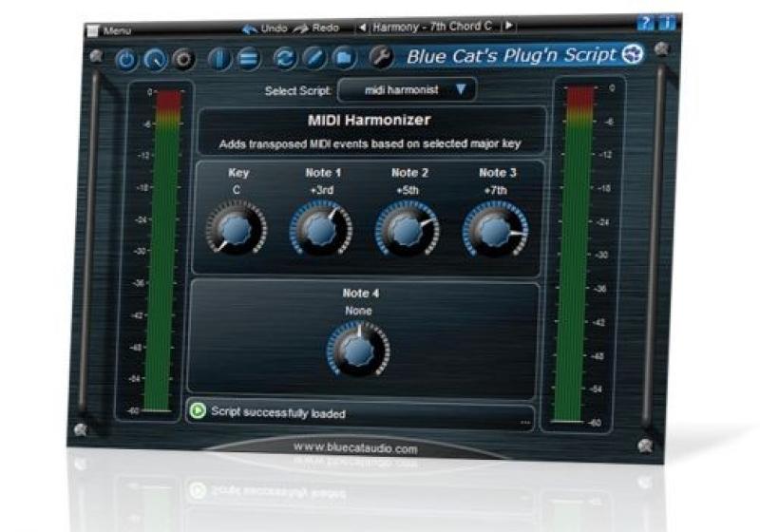Image resolution: width=760 pixels, height=532 pixels.
Task: Click the dark ring icon
Action: click(183, 60)
